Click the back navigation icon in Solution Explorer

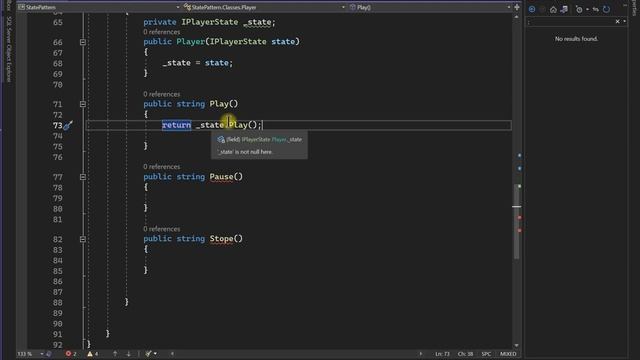click(x=532, y=9)
